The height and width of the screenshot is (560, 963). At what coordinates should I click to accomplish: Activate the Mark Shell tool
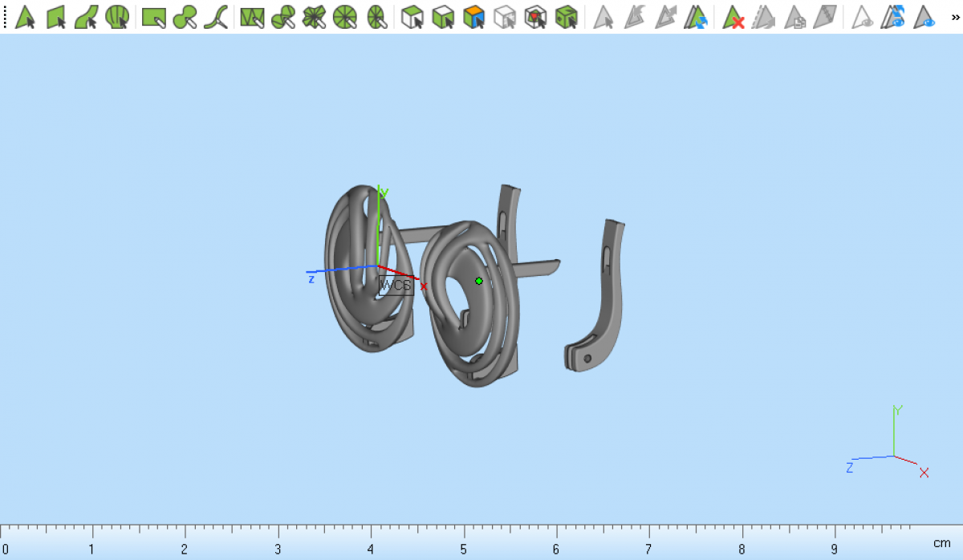tap(117, 17)
